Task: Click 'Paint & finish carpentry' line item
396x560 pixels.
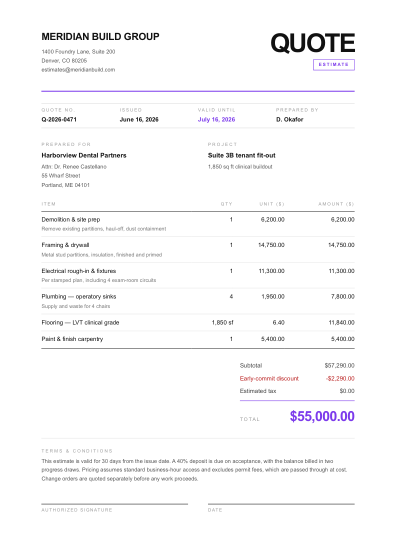Action: pos(72,339)
